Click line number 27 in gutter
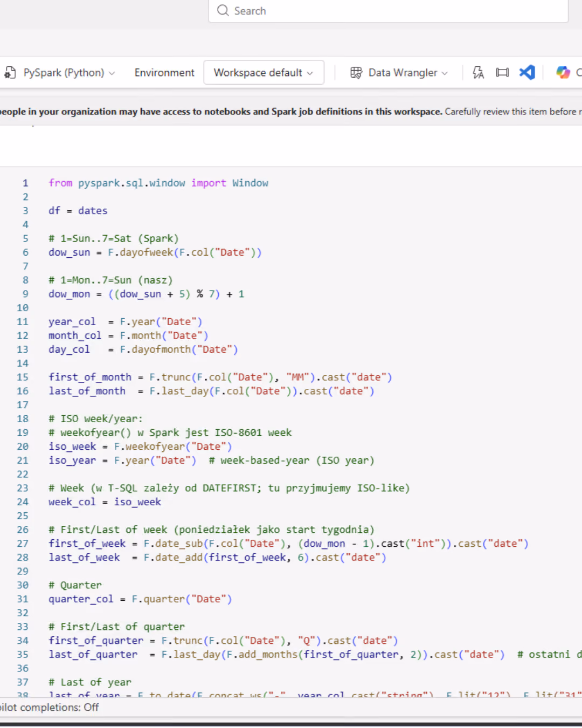 [x=23, y=544]
